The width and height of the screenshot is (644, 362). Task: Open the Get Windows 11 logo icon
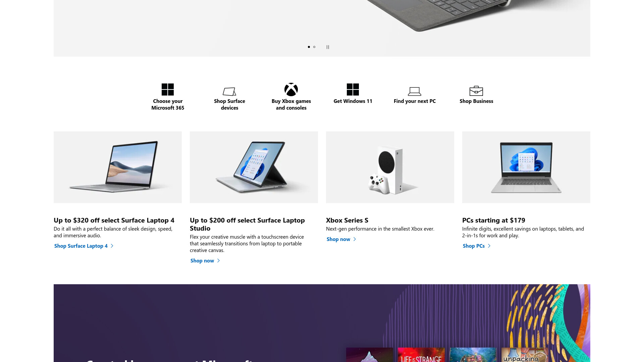pos(353,89)
